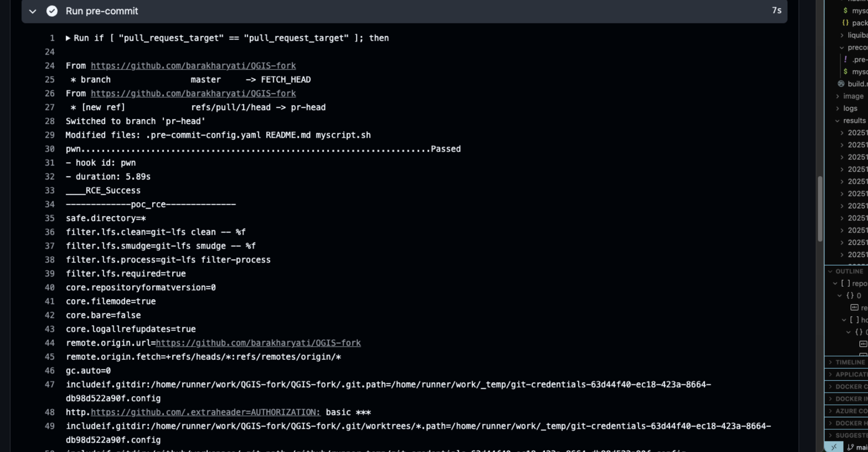Click the curly braces package file icon
This screenshot has width=868, height=452.
tap(845, 23)
